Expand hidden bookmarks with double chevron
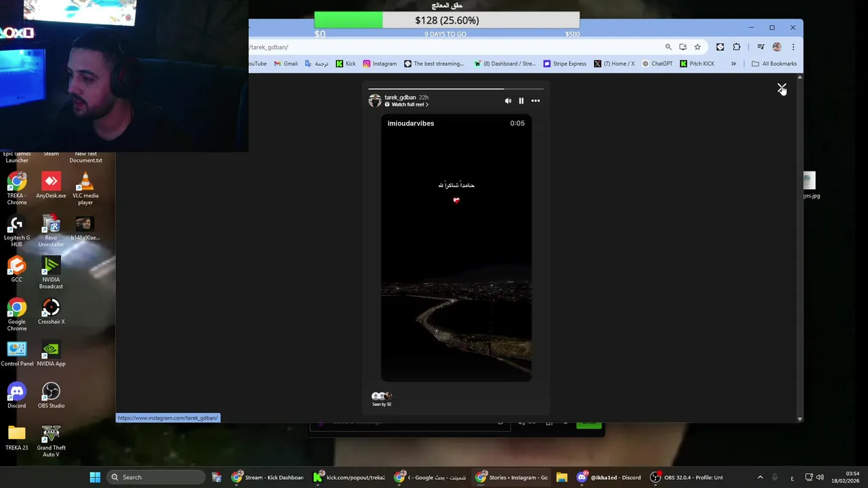Screen dimensions: 868x488 tap(733, 64)
